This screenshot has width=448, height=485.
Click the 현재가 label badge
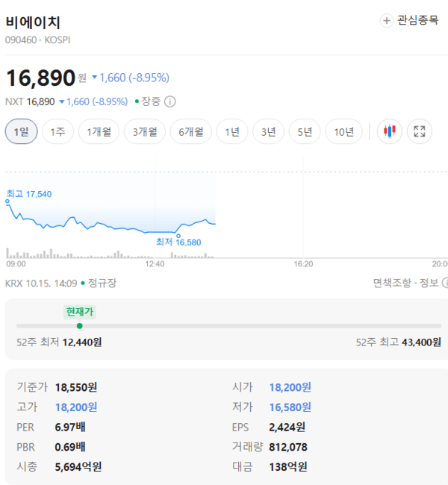80,312
